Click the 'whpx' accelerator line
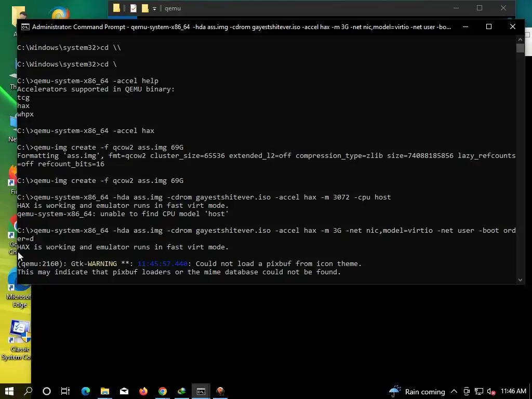 25,114
